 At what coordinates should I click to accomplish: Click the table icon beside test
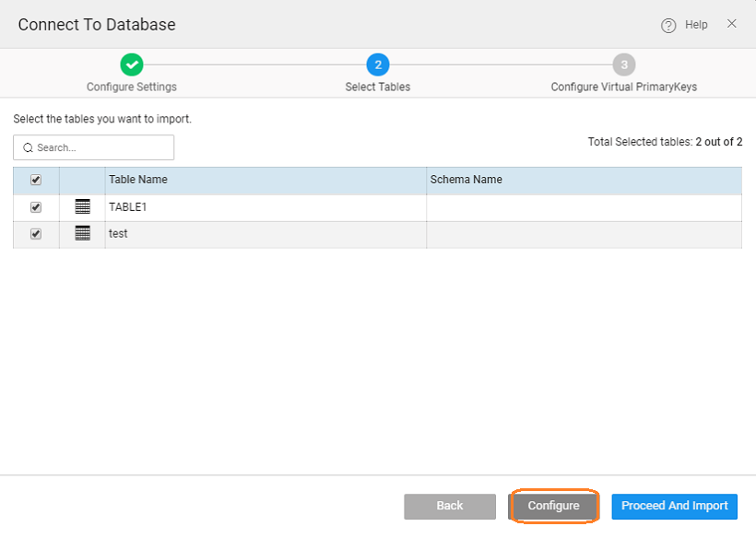coord(83,234)
